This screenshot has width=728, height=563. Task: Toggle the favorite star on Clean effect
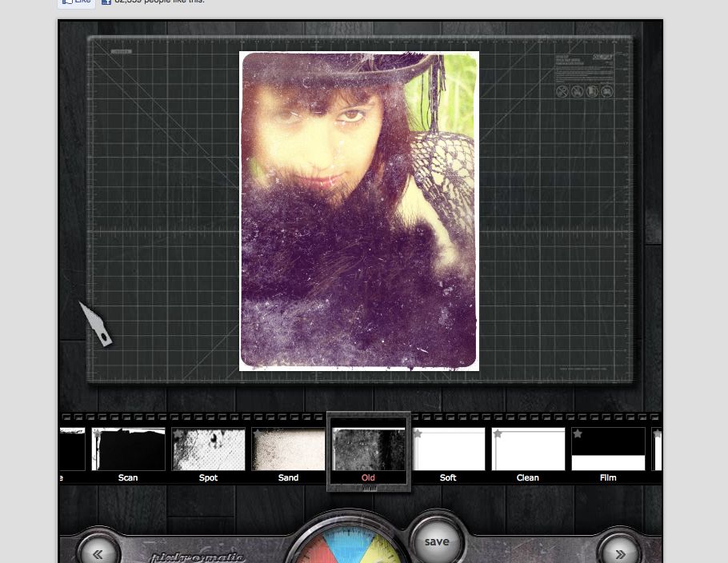click(x=497, y=433)
